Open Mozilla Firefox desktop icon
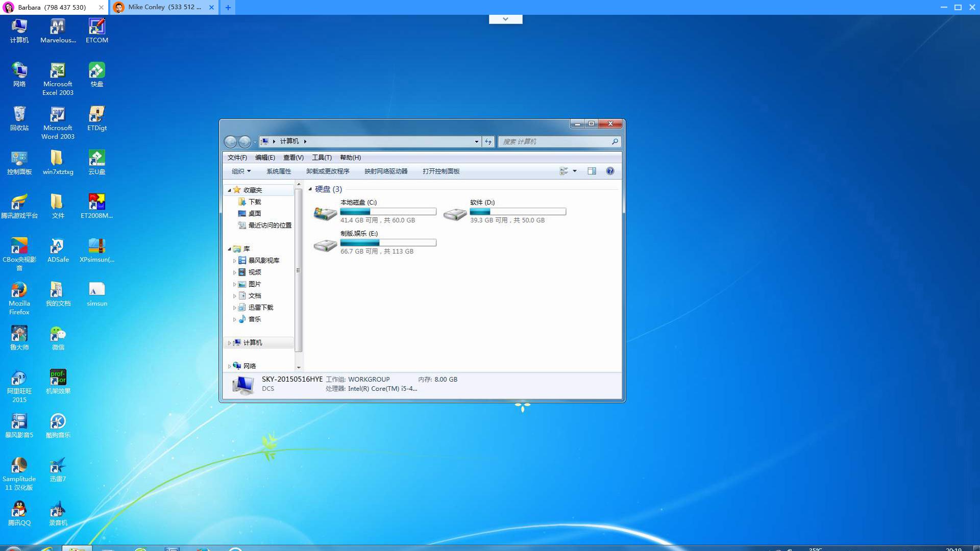 click(19, 290)
